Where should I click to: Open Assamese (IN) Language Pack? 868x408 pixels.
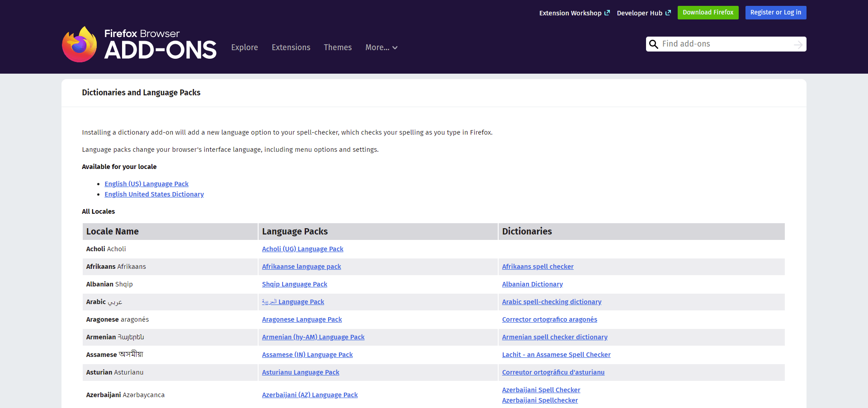307,355
